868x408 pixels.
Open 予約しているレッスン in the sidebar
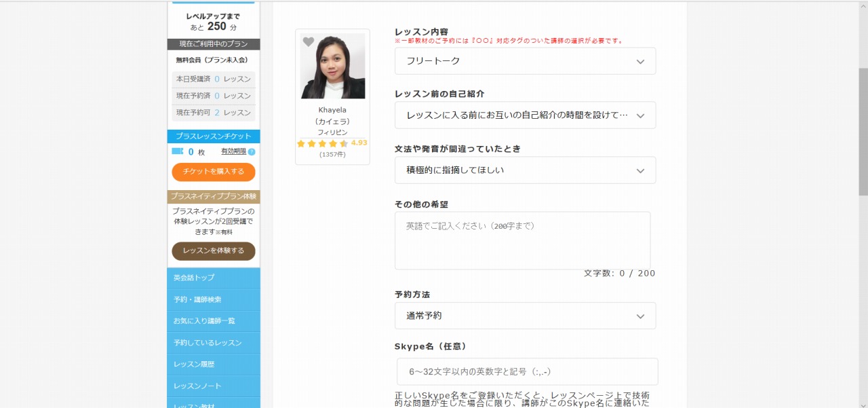(x=214, y=343)
